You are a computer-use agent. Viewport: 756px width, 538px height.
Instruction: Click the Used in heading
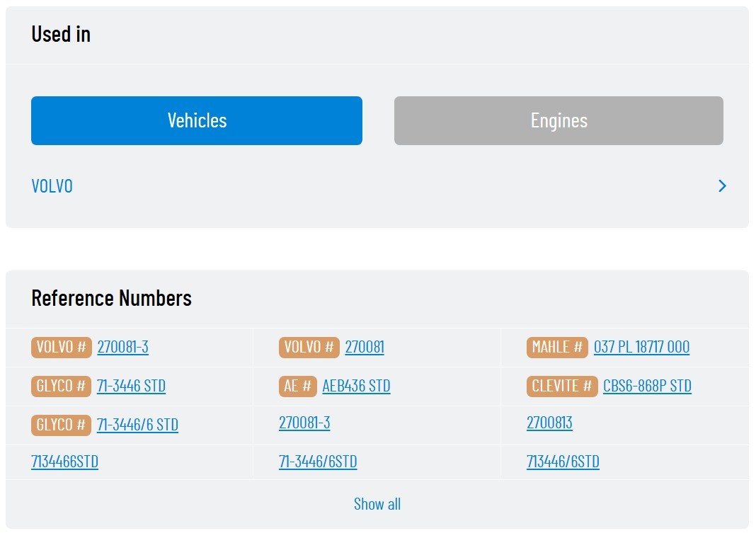point(61,34)
